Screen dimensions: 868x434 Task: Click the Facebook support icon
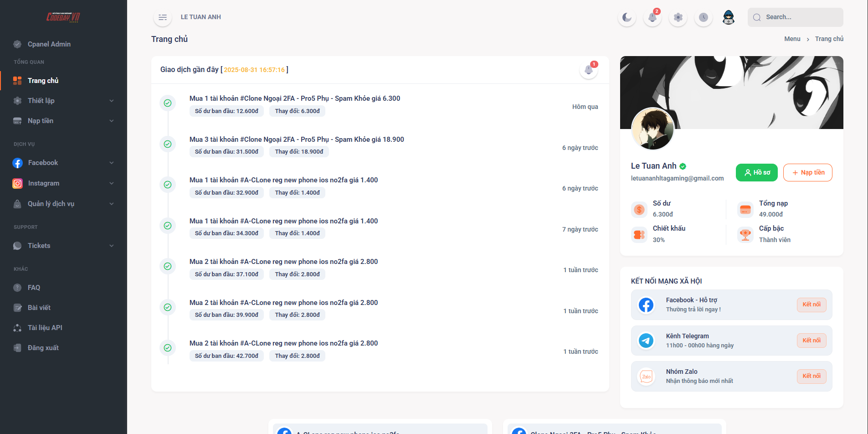point(646,305)
